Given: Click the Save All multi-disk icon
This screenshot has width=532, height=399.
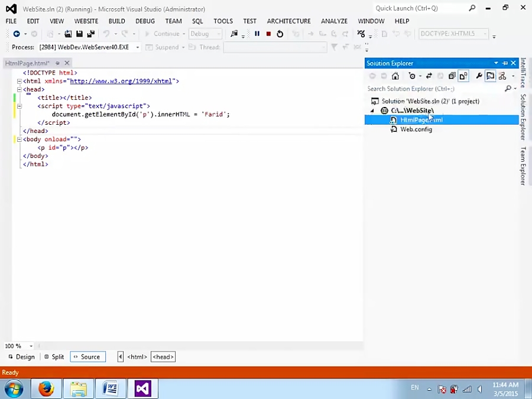Looking at the screenshot, I should pyautogui.click(x=90, y=34).
